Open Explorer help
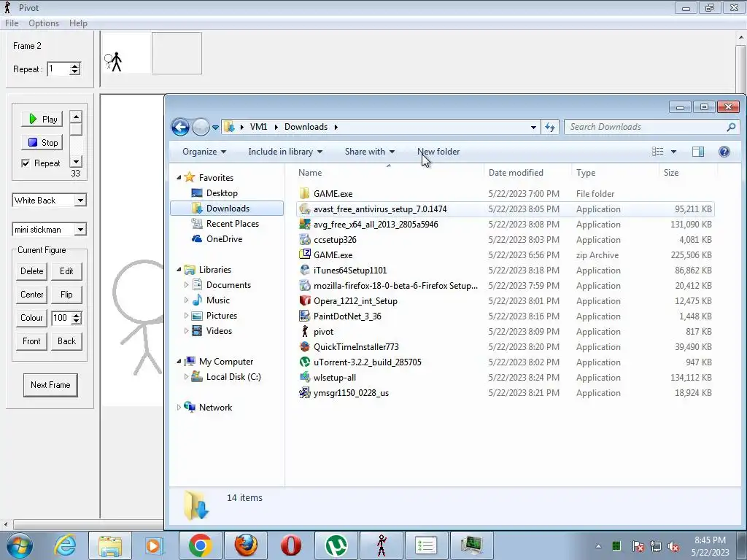 coord(724,152)
